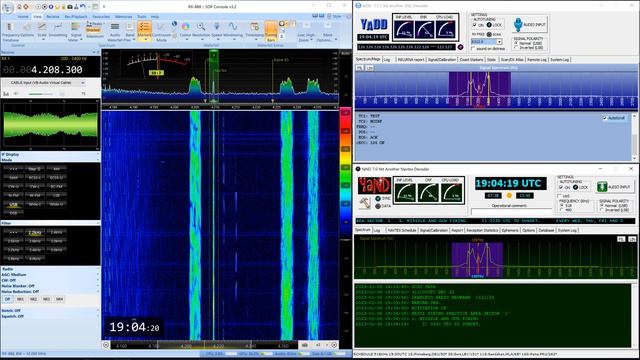Screen dimensions: 640x360
Task: Select the AM mode button
Action: 56,169
